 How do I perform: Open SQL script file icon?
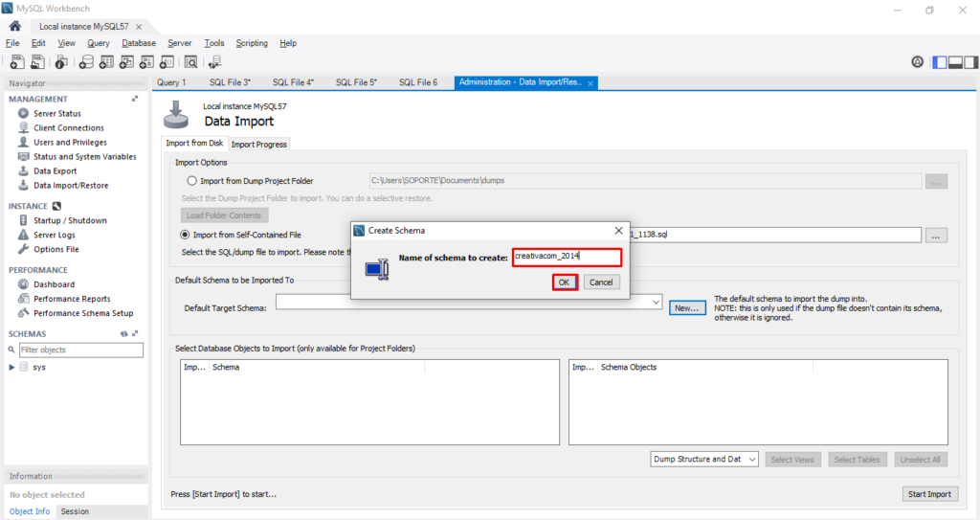point(38,62)
